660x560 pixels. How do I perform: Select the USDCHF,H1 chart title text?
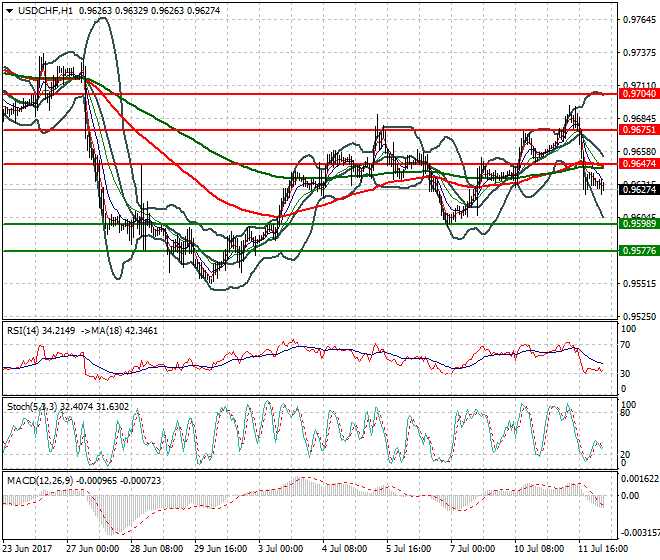(45, 11)
